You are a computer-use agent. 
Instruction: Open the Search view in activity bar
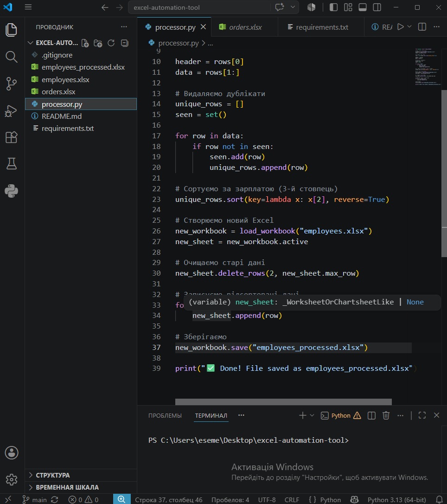[x=12, y=57]
